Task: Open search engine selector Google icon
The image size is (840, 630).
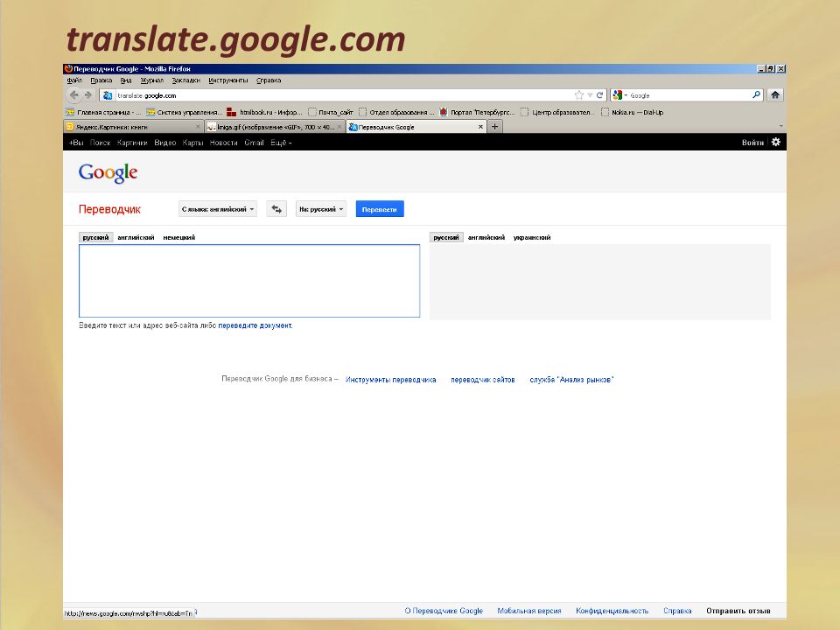Action: click(618, 95)
